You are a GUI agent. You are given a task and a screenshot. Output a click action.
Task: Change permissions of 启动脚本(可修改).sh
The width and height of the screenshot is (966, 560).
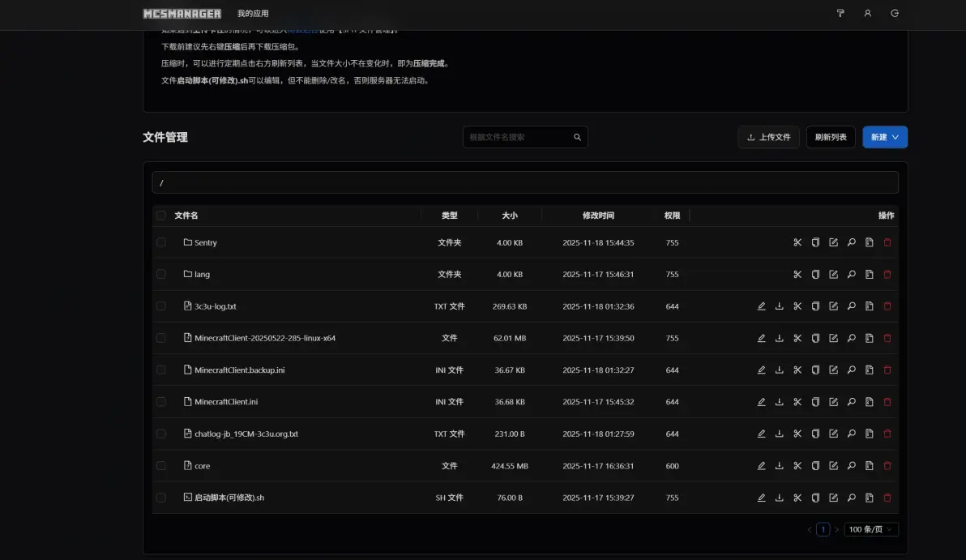[x=852, y=498]
